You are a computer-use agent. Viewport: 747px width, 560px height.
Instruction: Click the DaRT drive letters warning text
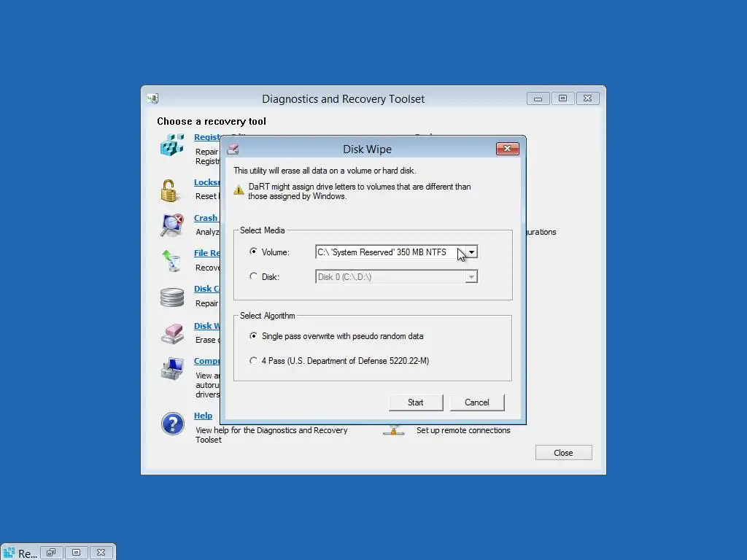pyautogui.click(x=360, y=192)
